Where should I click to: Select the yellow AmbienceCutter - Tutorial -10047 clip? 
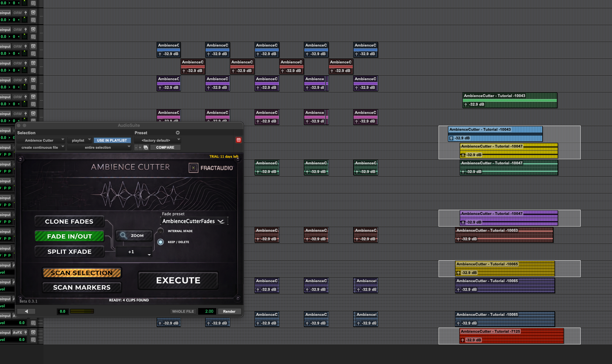click(509, 151)
